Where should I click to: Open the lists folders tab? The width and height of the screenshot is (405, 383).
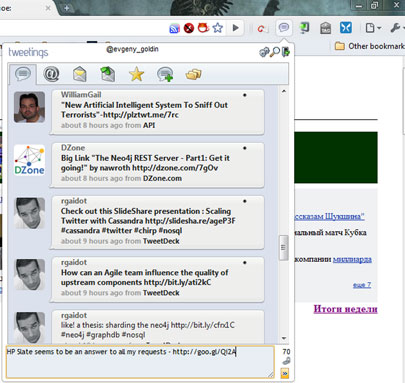pos(193,74)
